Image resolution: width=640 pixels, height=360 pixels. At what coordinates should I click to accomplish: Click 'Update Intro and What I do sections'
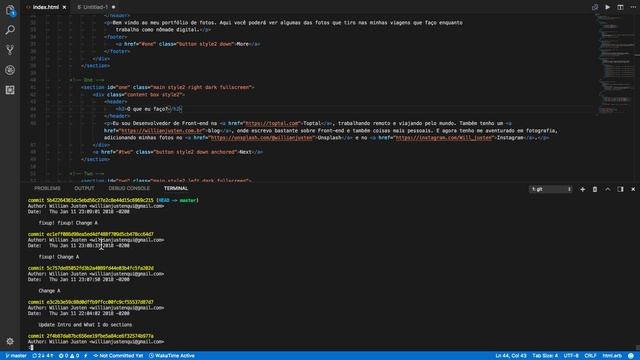pos(85,324)
